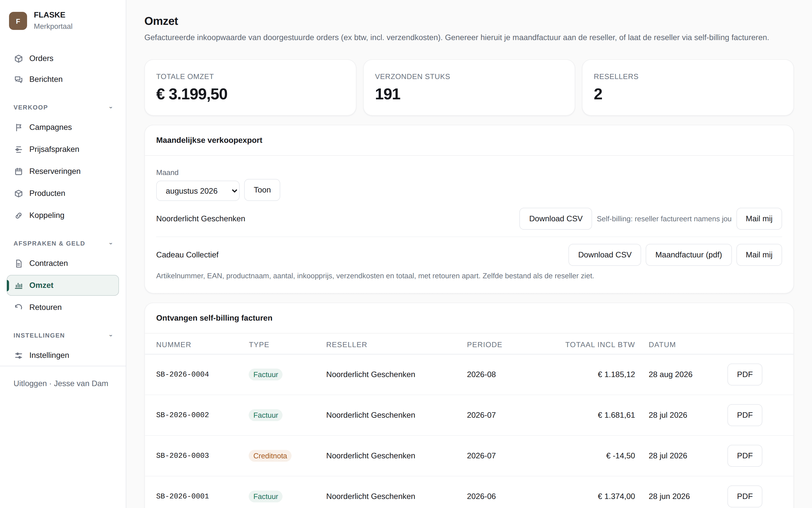Click the Omzet bar chart icon
Screen dimensions: 812x508
point(19,285)
